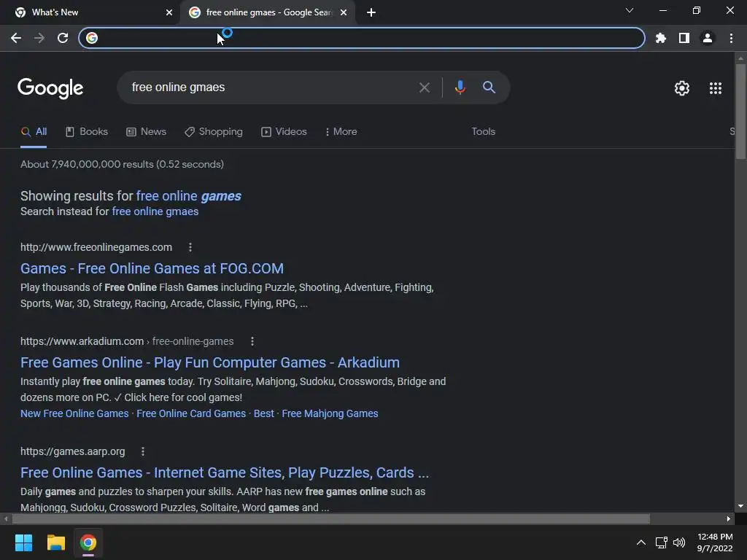
Task: Open the 'Best' sitelink
Action: click(x=264, y=414)
